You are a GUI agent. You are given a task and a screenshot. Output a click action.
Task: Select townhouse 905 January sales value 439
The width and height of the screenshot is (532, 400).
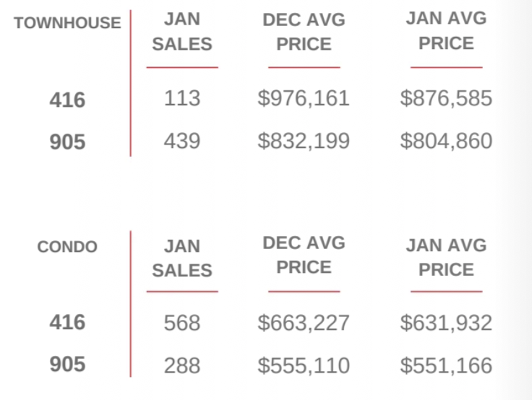pyautogui.click(x=182, y=141)
